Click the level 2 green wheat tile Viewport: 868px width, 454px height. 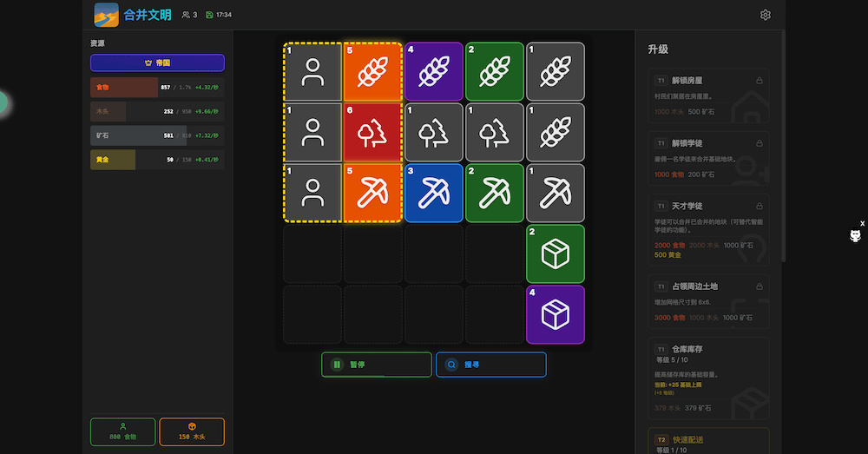(494, 72)
